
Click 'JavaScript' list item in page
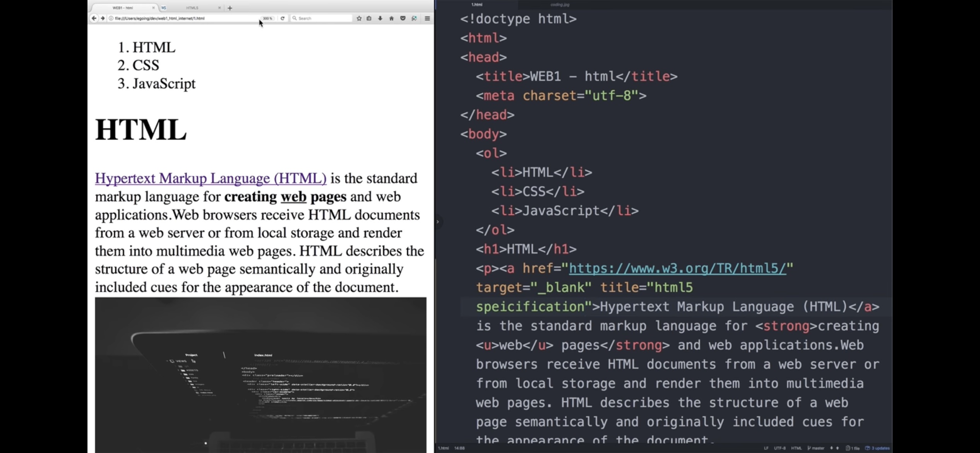[164, 84]
